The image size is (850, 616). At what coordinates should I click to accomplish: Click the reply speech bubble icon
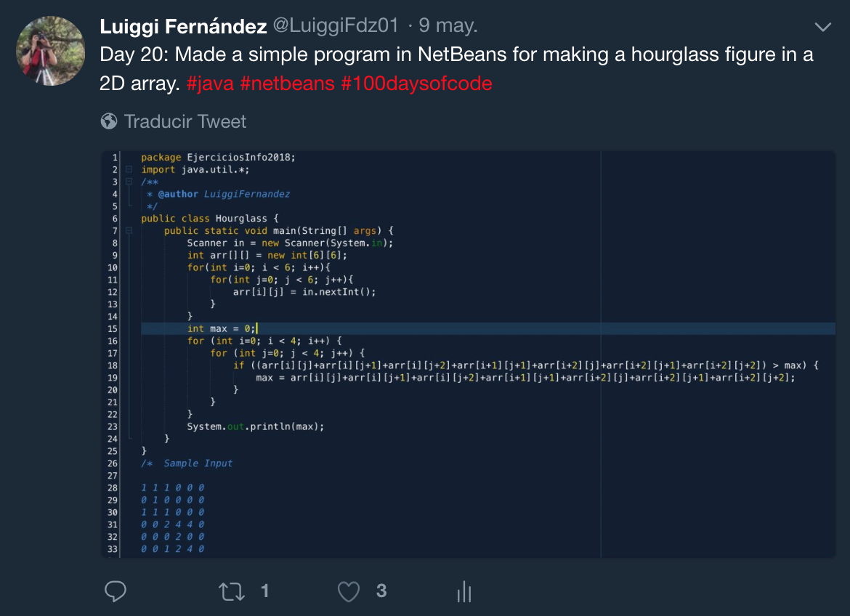click(116, 591)
